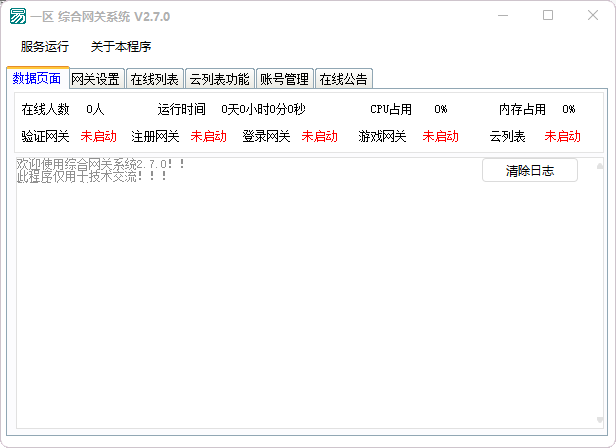Click the gateway app icon in title bar
This screenshot has height=448, width=616.
pyautogui.click(x=18, y=17)
